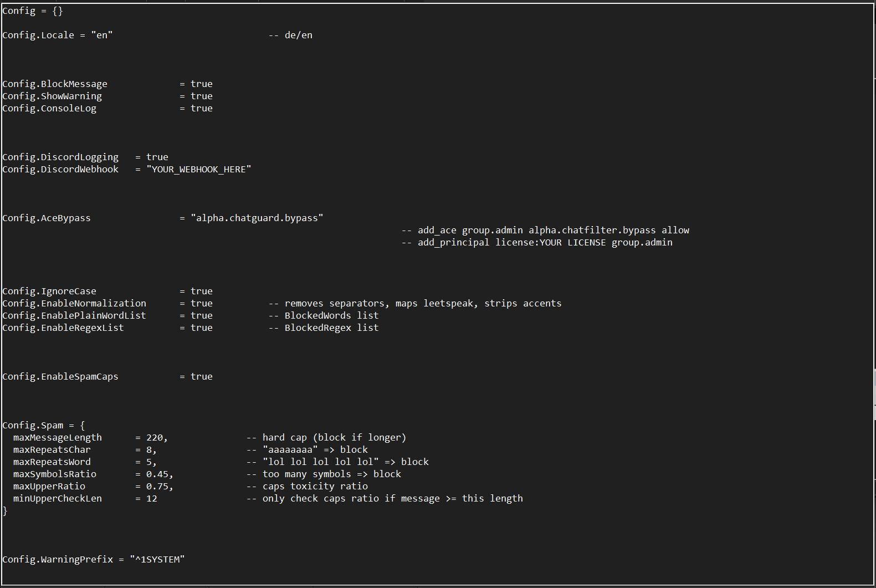Click the '"lol lol lol lol lol"' comment
The width and height of the screenshot is (876, 588).
click(x=337, y=462)
